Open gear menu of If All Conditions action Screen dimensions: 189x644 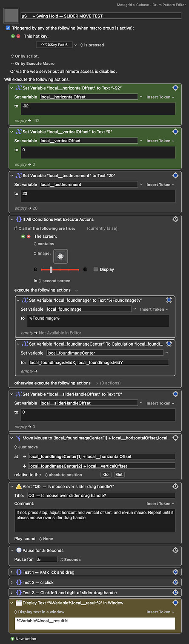(x=175, y=219)
